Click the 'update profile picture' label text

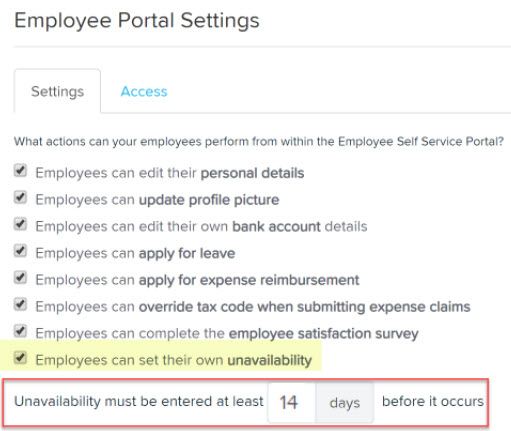[209, 200]
